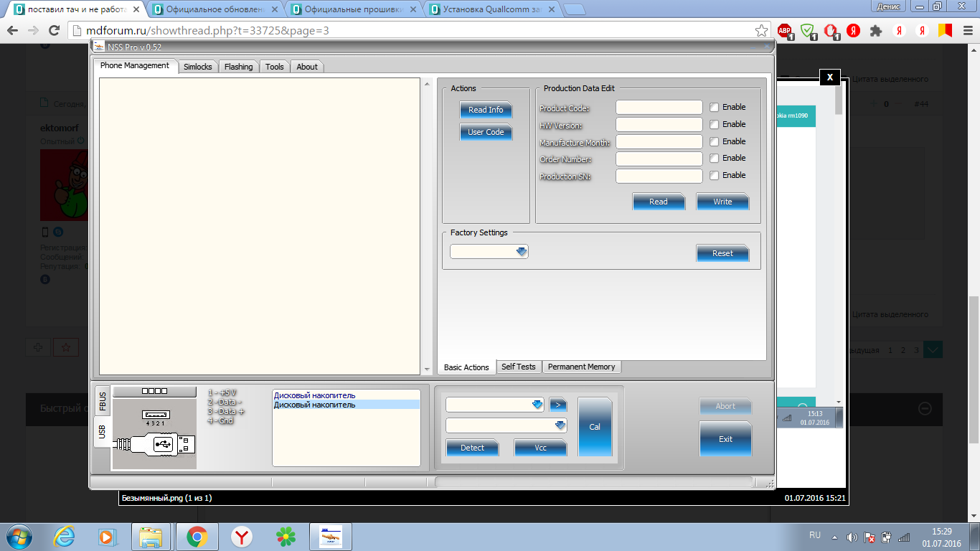This screenshot has width=980, height=551.
Task: Show the About tab
Action: (307, 67)
